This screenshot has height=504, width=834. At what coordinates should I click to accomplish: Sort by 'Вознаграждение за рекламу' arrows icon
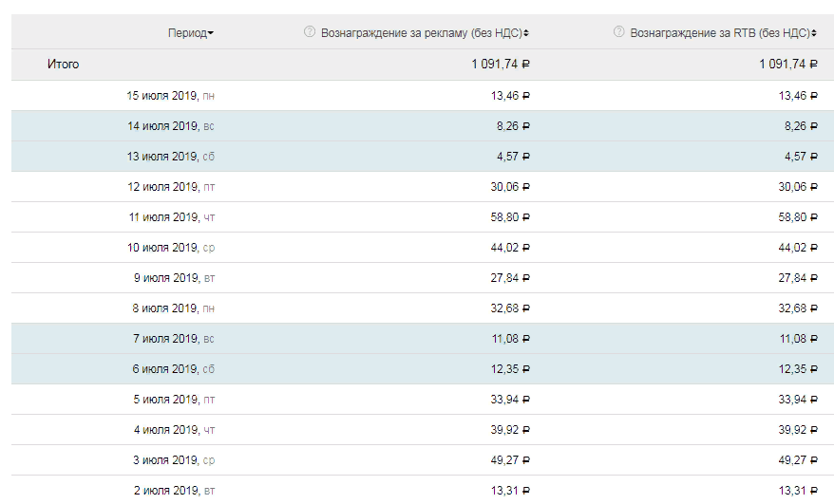tap(526, 33)
